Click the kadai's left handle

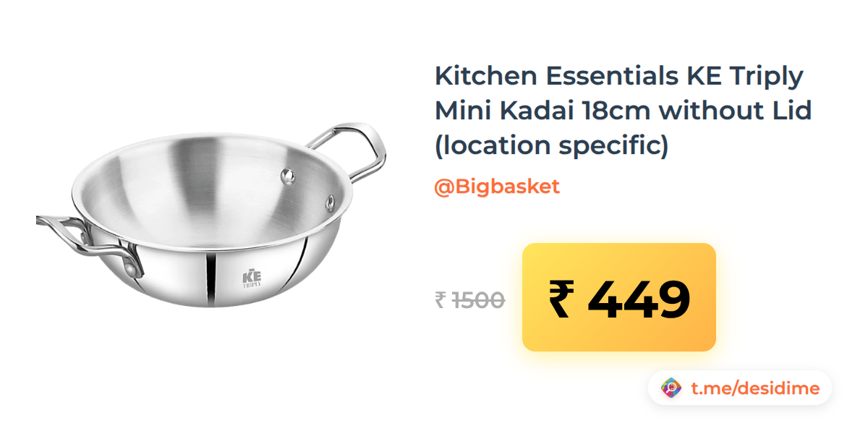click(x=87, y=243)
